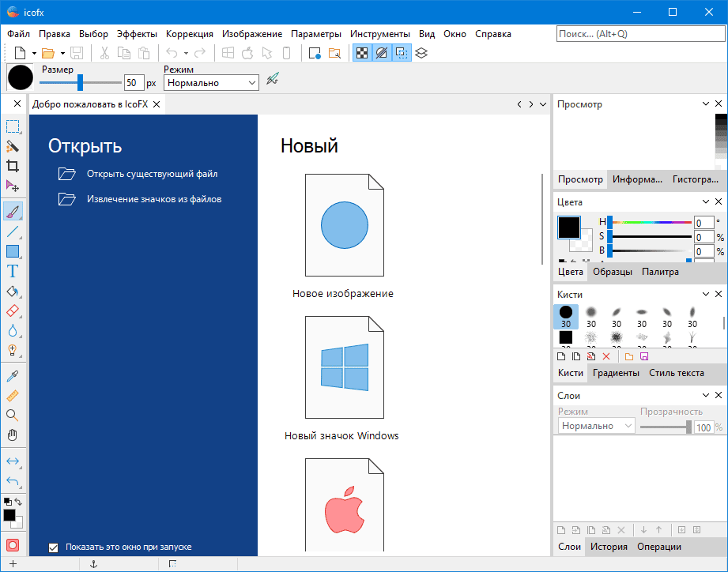Select the crop tool
The width and height of the screenshot is (728, 572).
click(x=13, y=166)
